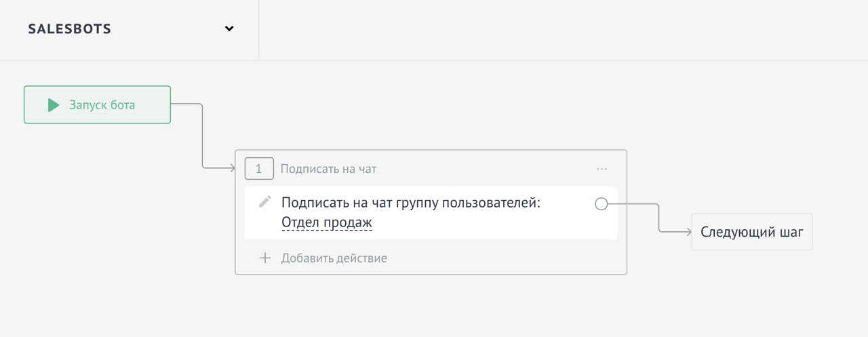The width and height of the screenshot is (868, 337).
Task: Select the Подписать на чат step title
Action: [x=329, y=169]
